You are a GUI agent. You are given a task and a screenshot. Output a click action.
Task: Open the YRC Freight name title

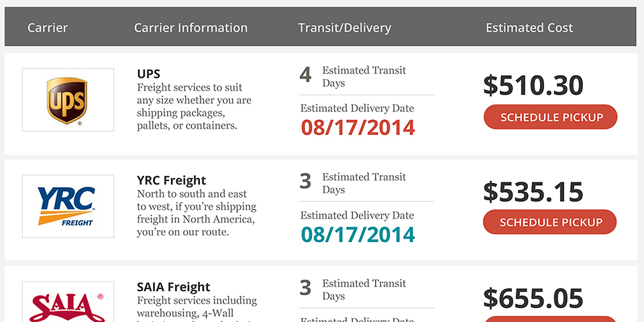coord(171,180)
